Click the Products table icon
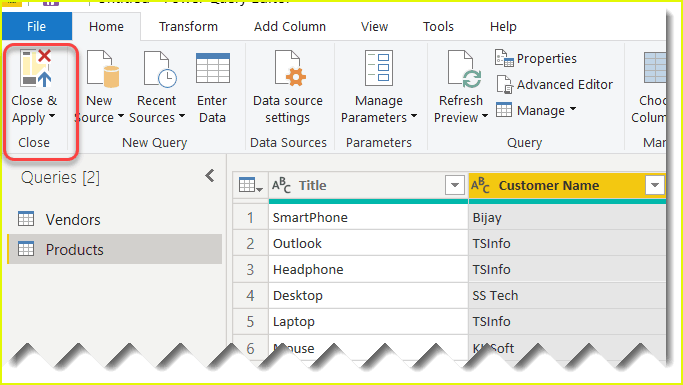The image size is (683, 385). [x=26, y=249]
